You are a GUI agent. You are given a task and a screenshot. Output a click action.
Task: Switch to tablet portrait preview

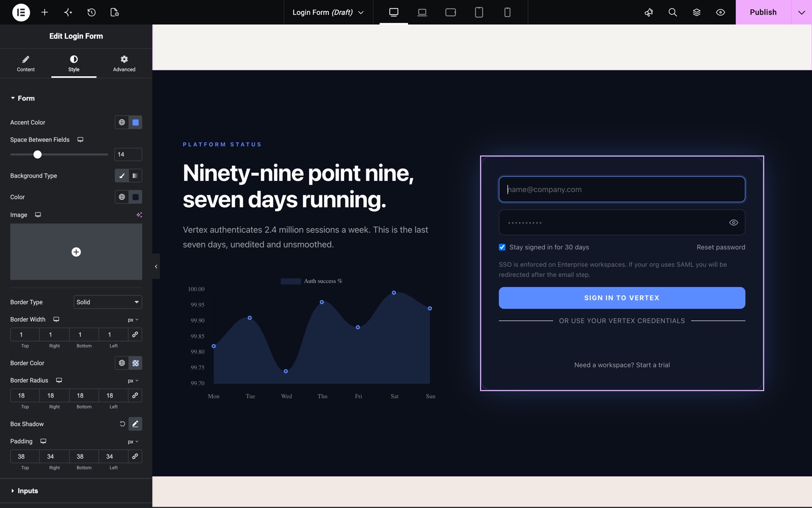[x=479, y=12]
